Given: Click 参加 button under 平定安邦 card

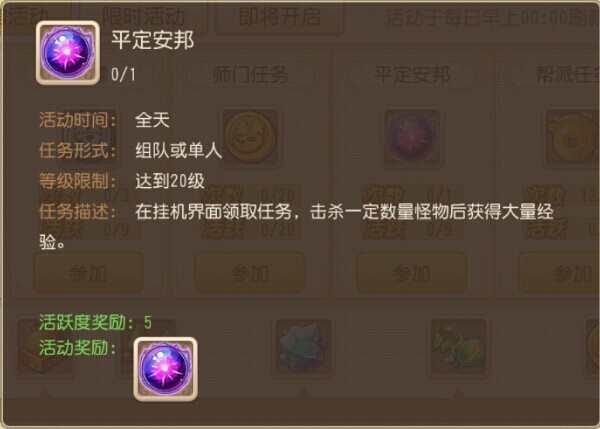Looking at the screenshot, I should (x=411, y=274).
